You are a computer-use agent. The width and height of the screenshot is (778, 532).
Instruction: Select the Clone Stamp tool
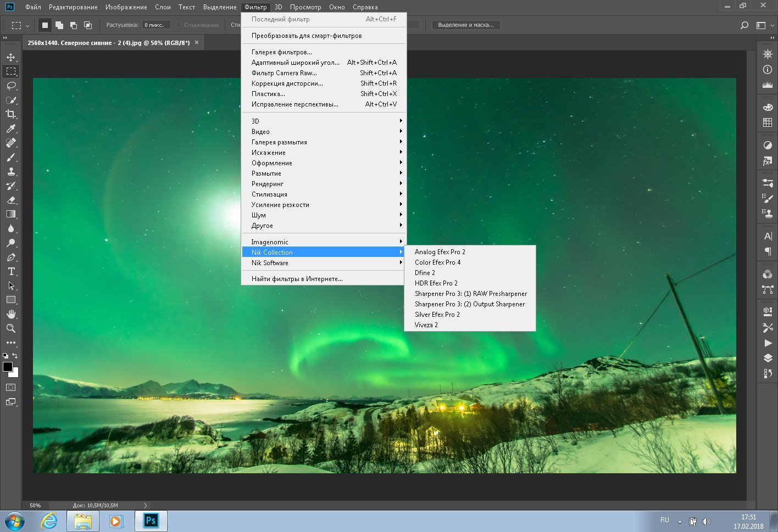coord(11,171)
